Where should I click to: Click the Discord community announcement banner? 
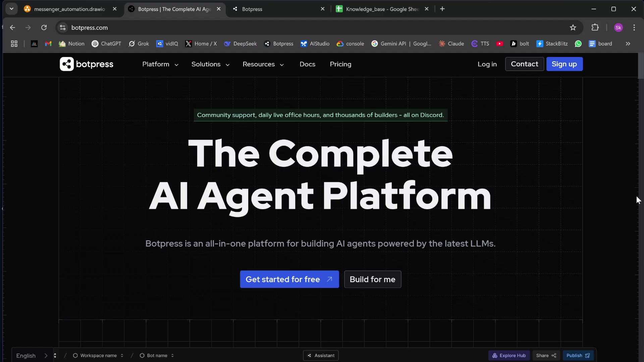(x=320, y=115)
